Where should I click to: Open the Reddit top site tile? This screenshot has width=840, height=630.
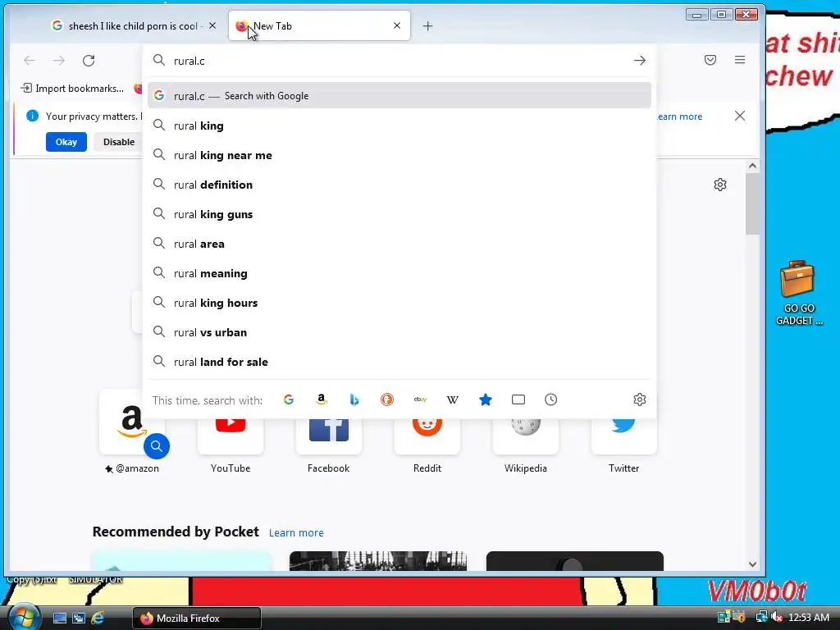[427, 445]
